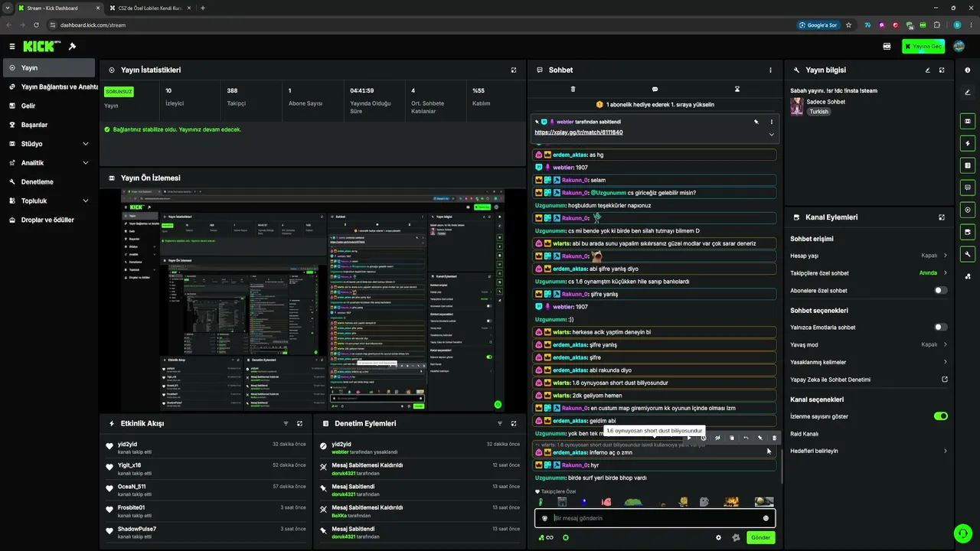Open Hesap yaşı setting
The width and height of the screenshot is (980, 551).
tap(869, 256)
